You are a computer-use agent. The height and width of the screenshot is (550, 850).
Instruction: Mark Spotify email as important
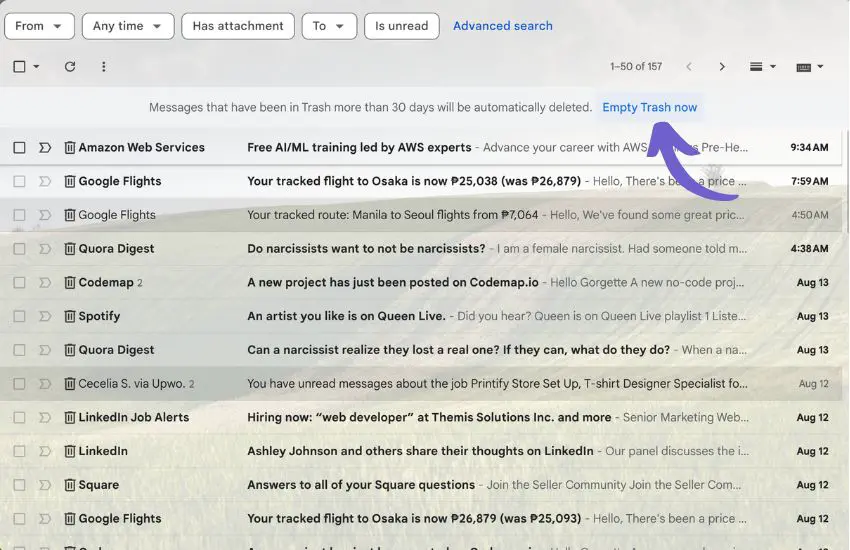pos(45,316)
